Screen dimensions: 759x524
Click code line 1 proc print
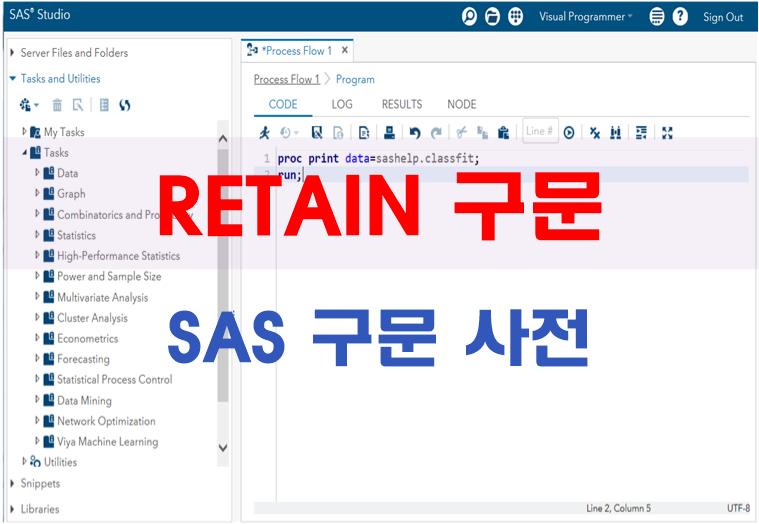tap(379, 158)
